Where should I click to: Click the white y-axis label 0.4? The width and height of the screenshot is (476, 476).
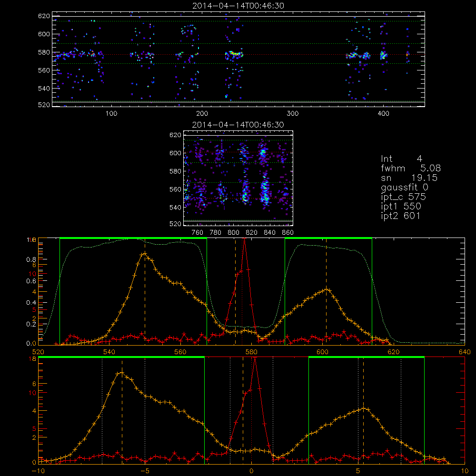31,303
